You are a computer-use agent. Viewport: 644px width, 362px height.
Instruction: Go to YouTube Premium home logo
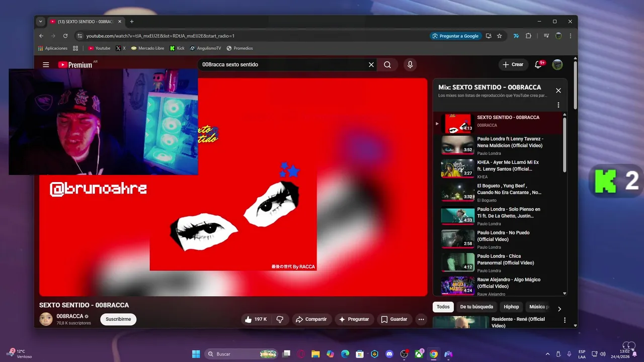75,65
